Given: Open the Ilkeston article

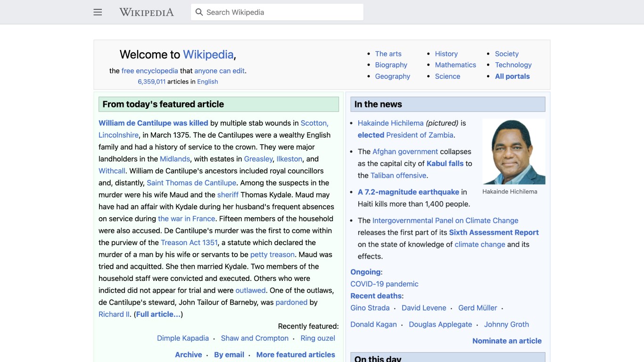Looking at the screenshot, I should pyautogui.click(x=289, y=159).
